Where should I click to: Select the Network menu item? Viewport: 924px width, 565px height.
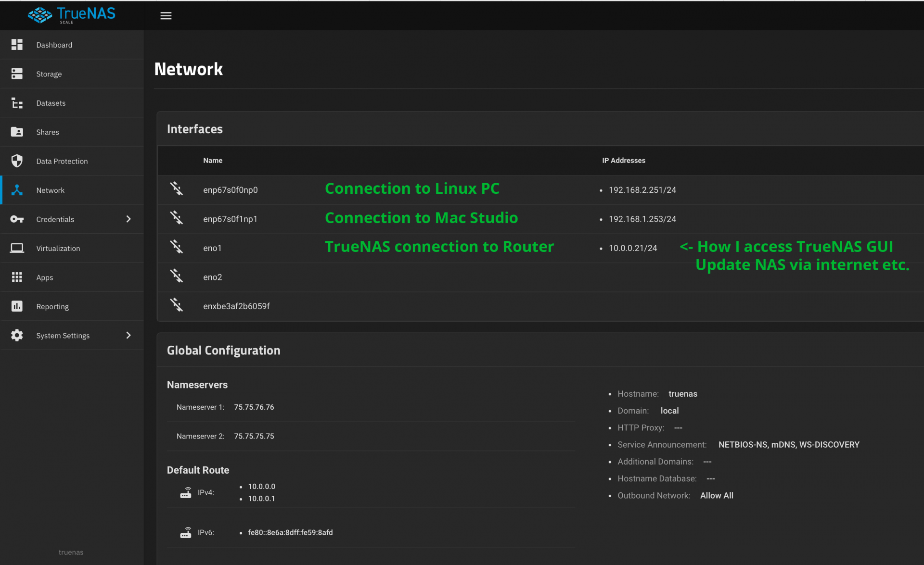[x=72, y=190]
